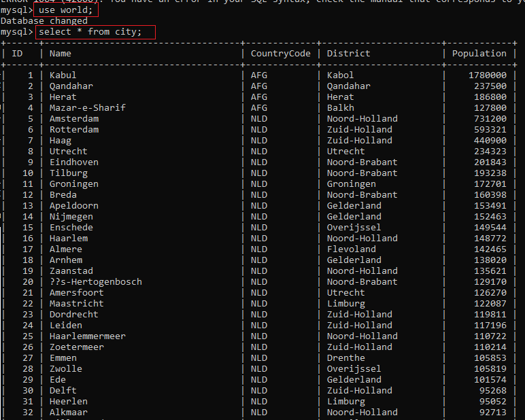Select the city name Amersfoort
Screen dimensions: 525x420
[x=77, y=293]
